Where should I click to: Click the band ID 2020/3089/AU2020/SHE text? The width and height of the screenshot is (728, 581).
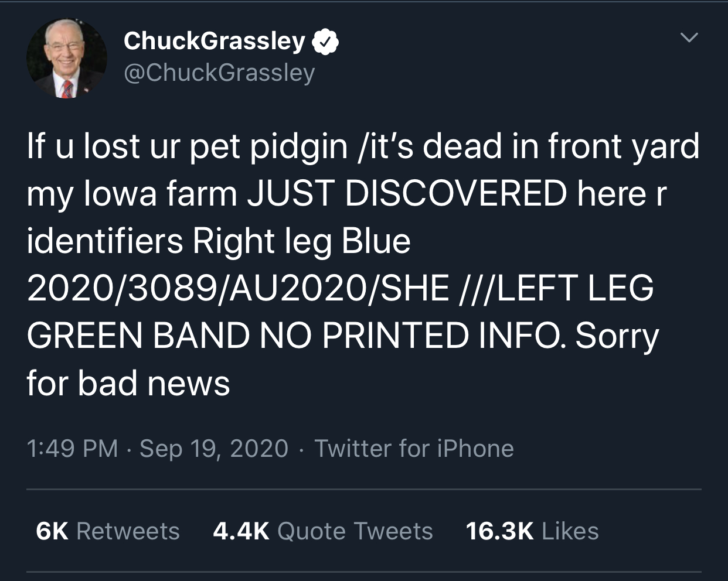[x=238, y=289]
